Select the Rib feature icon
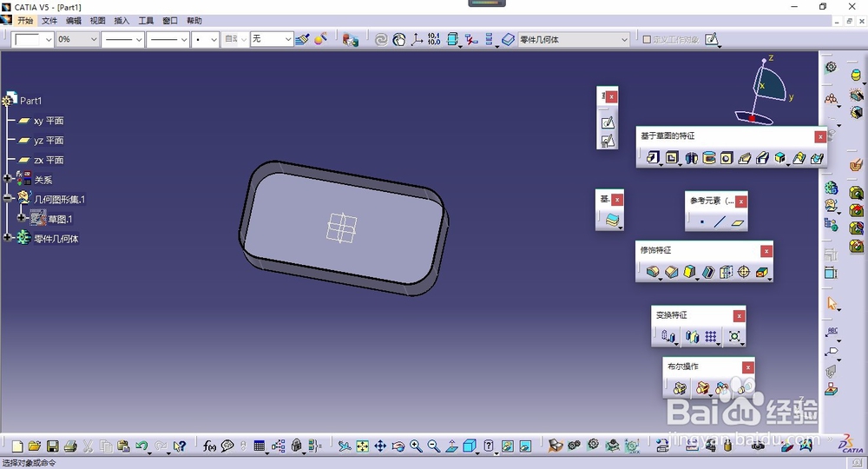Screen dimensions: 868x469 tap(745, 158)
